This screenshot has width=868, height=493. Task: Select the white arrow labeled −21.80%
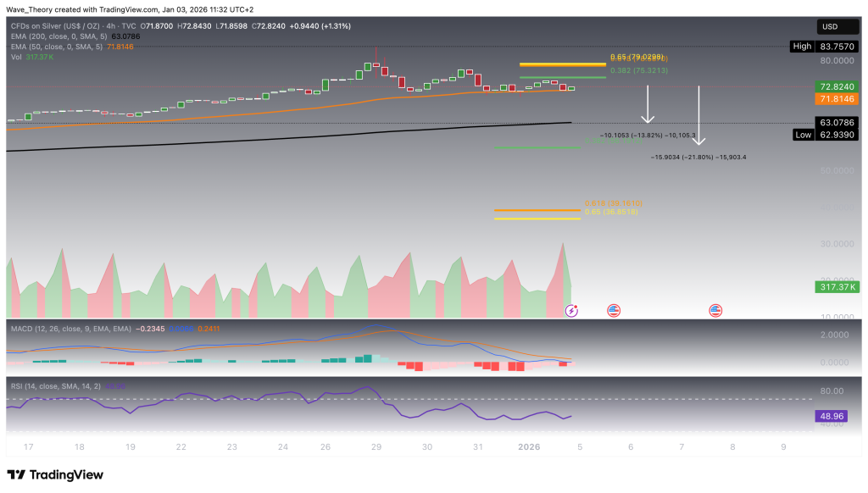[x=698, y=114]
